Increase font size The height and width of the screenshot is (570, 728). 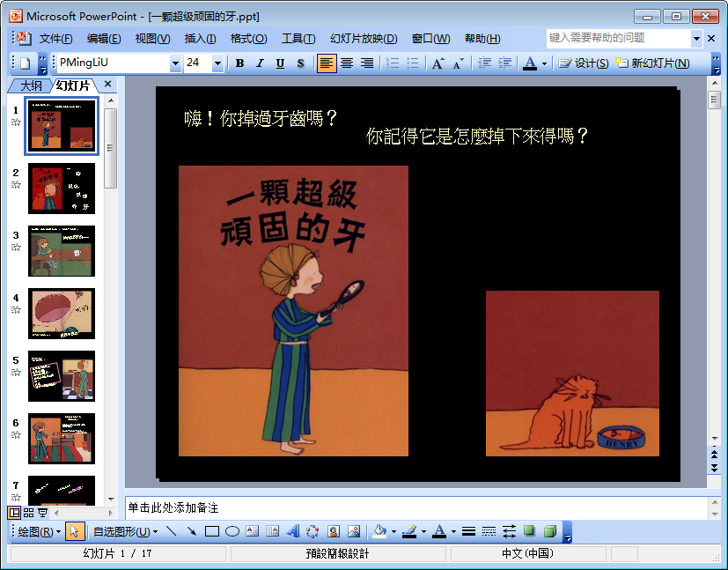[x=438, y=63]
